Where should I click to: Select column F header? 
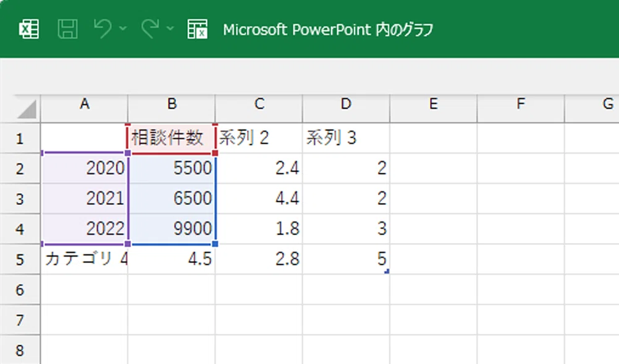(x=521, y=104)
